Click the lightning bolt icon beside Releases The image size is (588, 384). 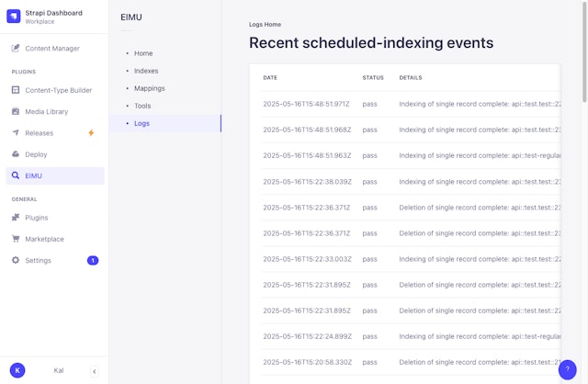click(91, 133)
